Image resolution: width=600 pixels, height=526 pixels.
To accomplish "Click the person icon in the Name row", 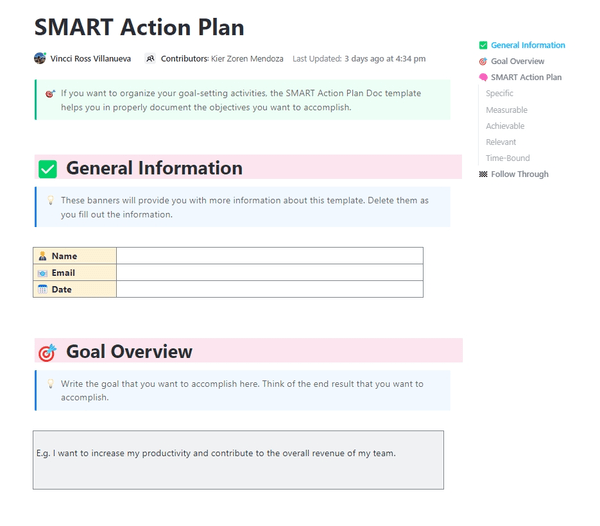I will pos(42,256).
